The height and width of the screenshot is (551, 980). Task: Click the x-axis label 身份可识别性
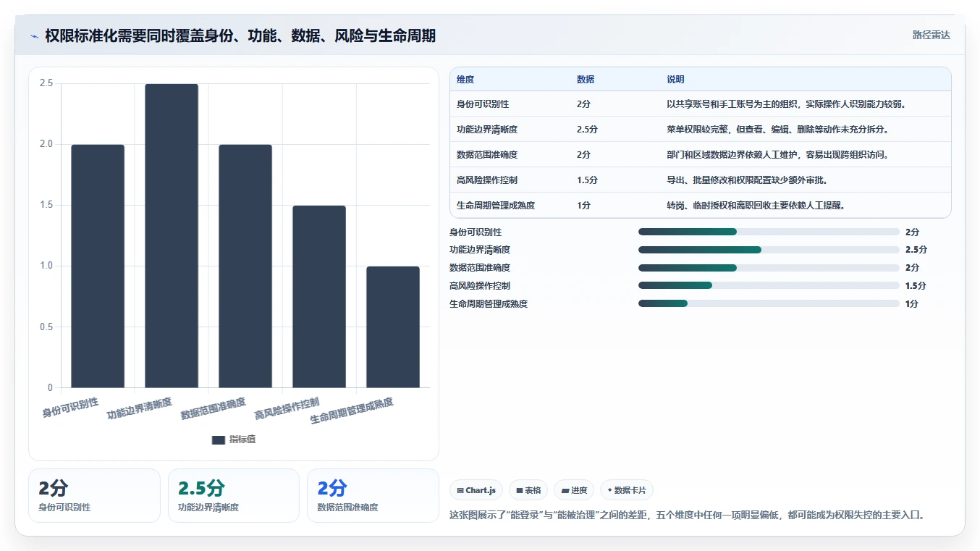click(x=70, y=407)
